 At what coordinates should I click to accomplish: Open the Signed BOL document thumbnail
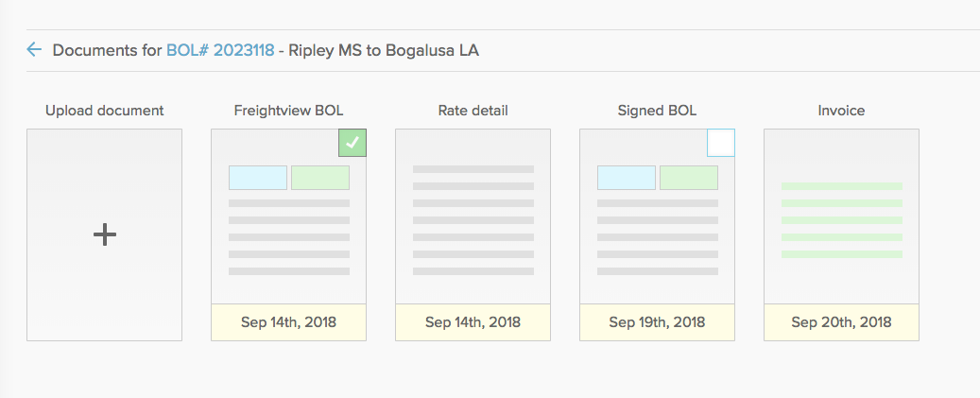(x=657, y=216)
